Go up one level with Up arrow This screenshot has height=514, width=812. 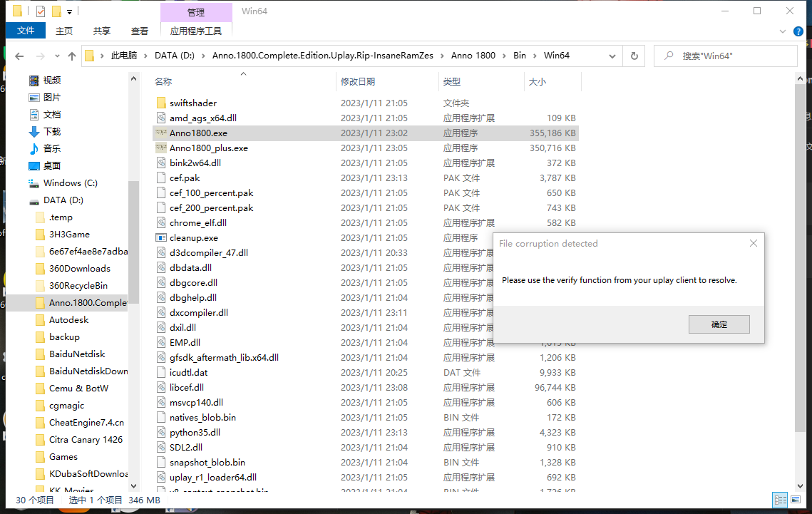pyautogui.click(x=71, y=56)
